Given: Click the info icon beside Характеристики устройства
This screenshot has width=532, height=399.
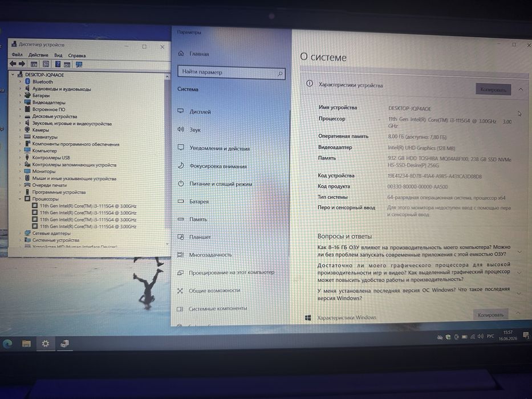Looking at the screenshot, I should tap(310, 83).
